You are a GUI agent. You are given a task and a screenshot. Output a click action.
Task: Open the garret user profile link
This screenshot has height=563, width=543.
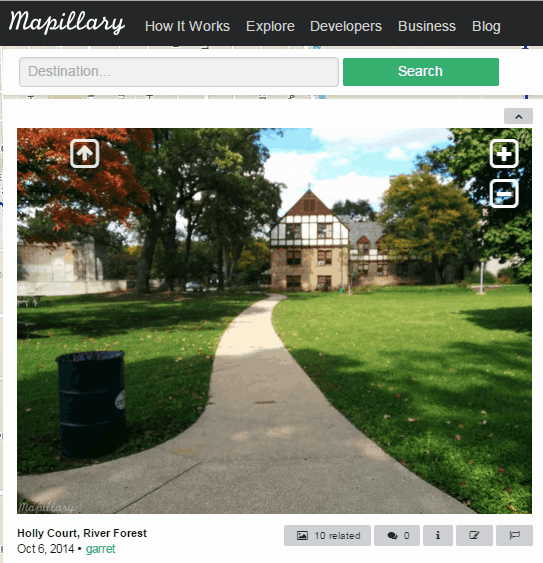101,549
